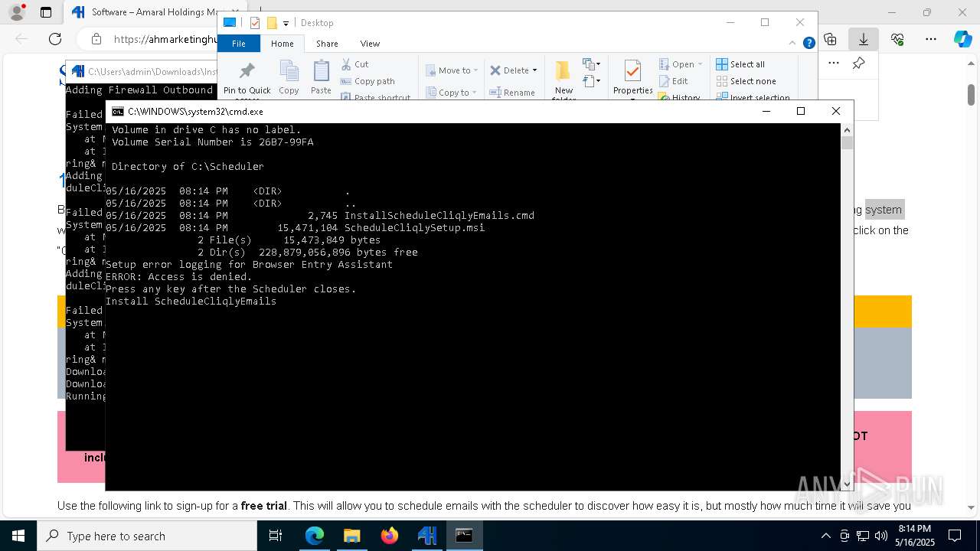Click cmd window scroll up arrow
Image resolution: width=980 pixels, height=551 pixels.
click(847, 130)
